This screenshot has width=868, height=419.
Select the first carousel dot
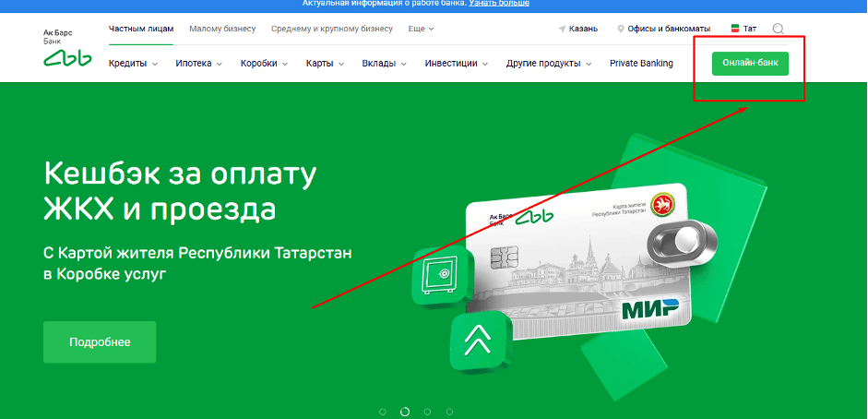tap(383, 412)
